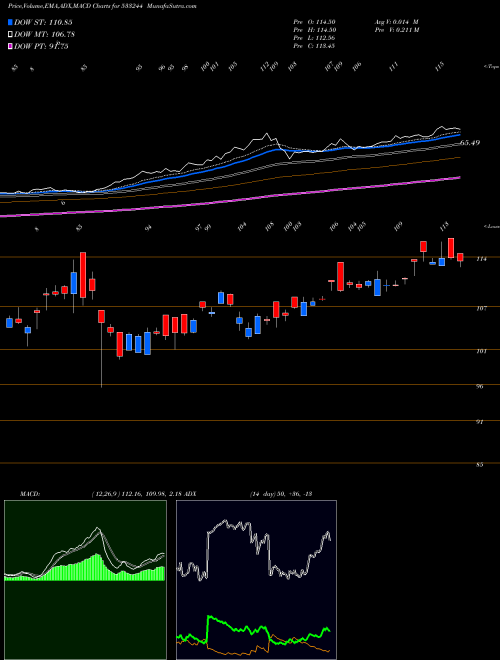The height and width of the screenshot is (660, 500).
Task: Click the 96 price axis label
Action: [481, 386]
